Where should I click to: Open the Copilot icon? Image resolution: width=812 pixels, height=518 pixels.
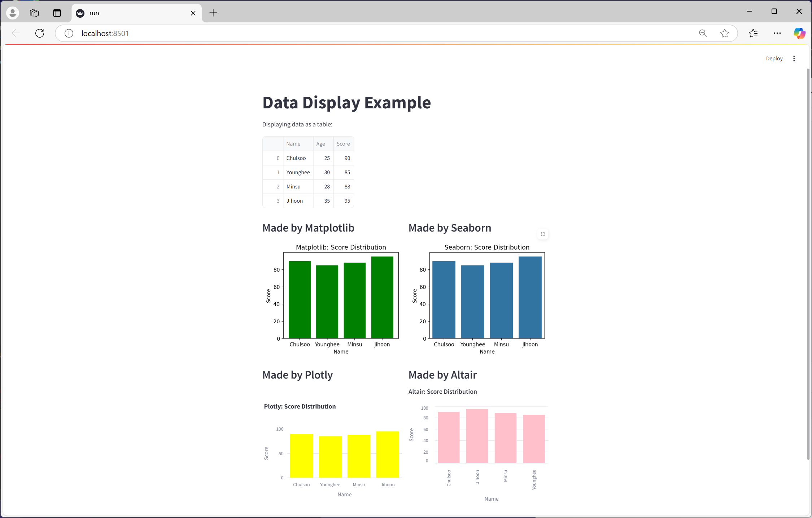[x=799, y=33]
